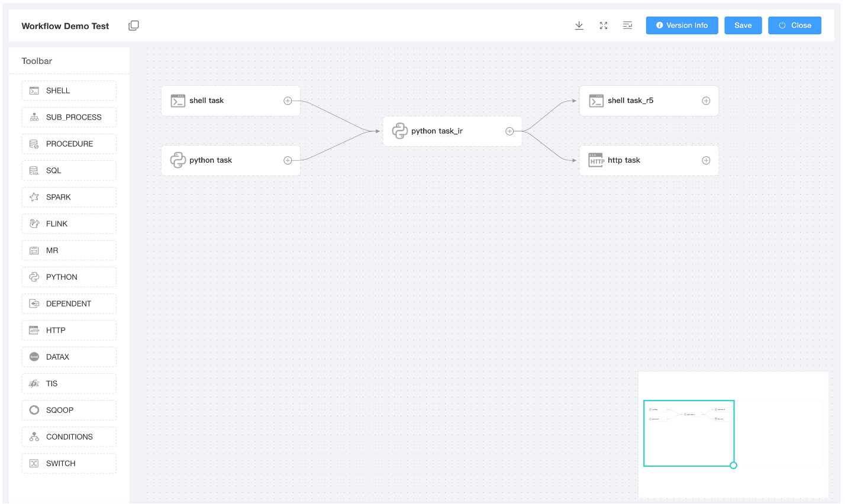845x504 pixels.
Task: Click the fullscreen view icon
Action: (603, 25)
